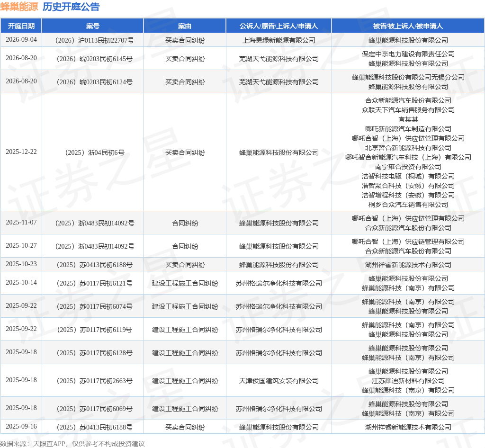
Task: Click case number (2025)浙04民初6号
Action: (x=94, y=152)
